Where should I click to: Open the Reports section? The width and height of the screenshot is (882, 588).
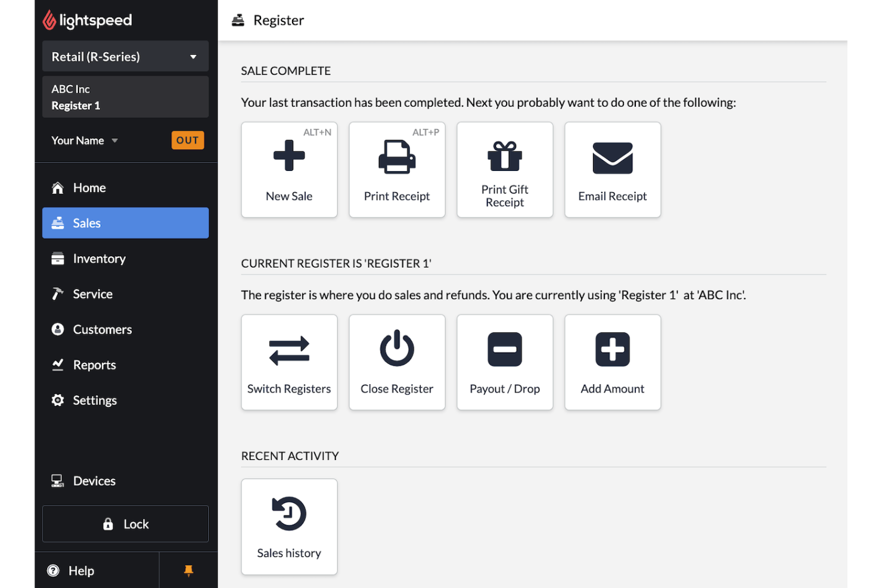coord(94,365)
